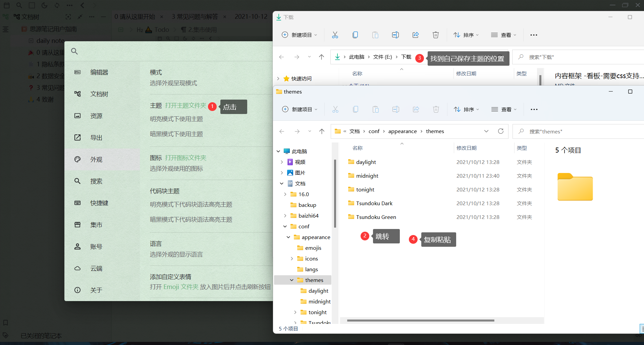This screenshot has width=644, height=345.
Task: Switch to the 2021-10-12 tab
Action: click(x=251, y=16)
